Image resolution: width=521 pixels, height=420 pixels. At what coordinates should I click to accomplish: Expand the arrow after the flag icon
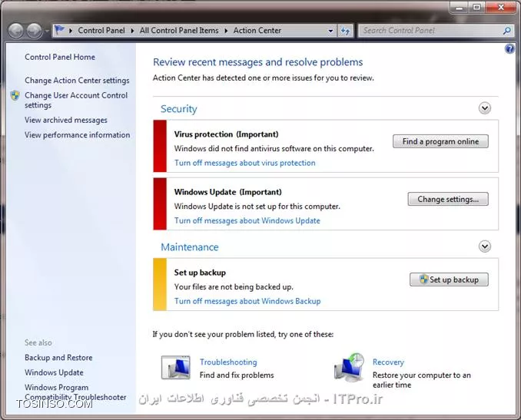coord(71,31)
